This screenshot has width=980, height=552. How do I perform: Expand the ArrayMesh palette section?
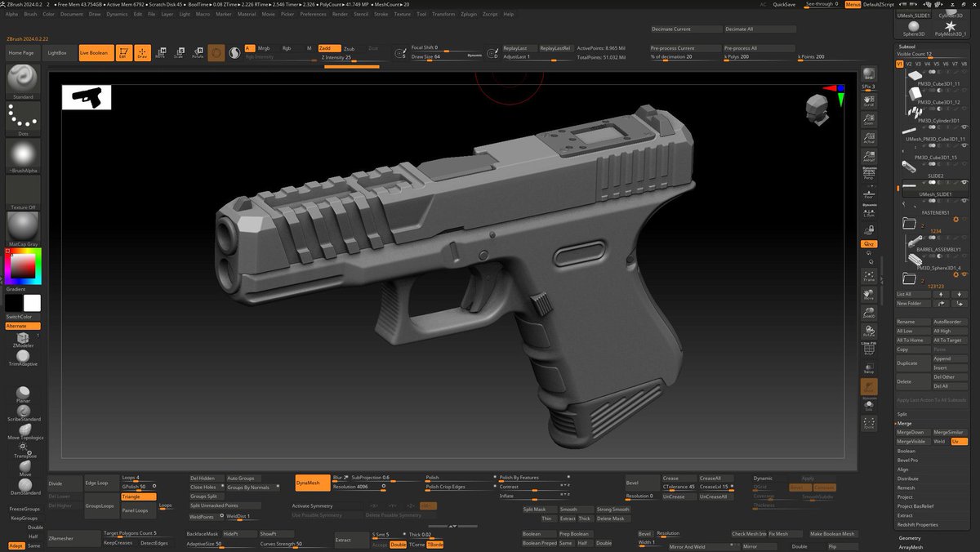tap(910, 547)
